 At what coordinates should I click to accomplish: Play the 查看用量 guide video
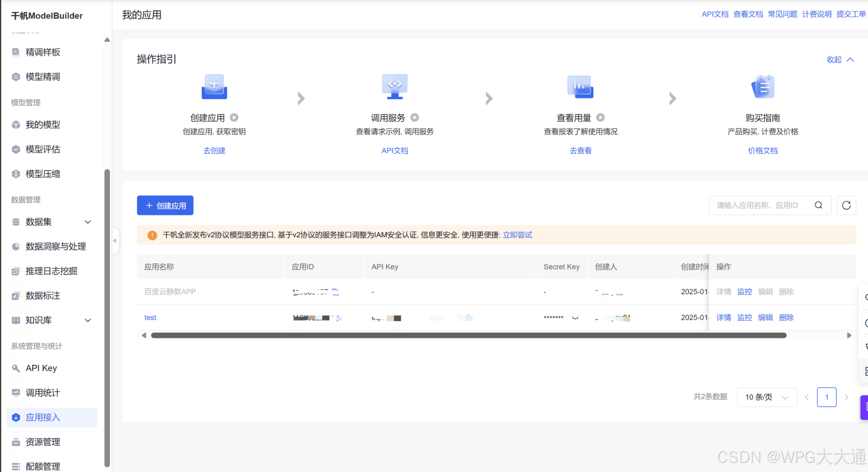(600, 118)
